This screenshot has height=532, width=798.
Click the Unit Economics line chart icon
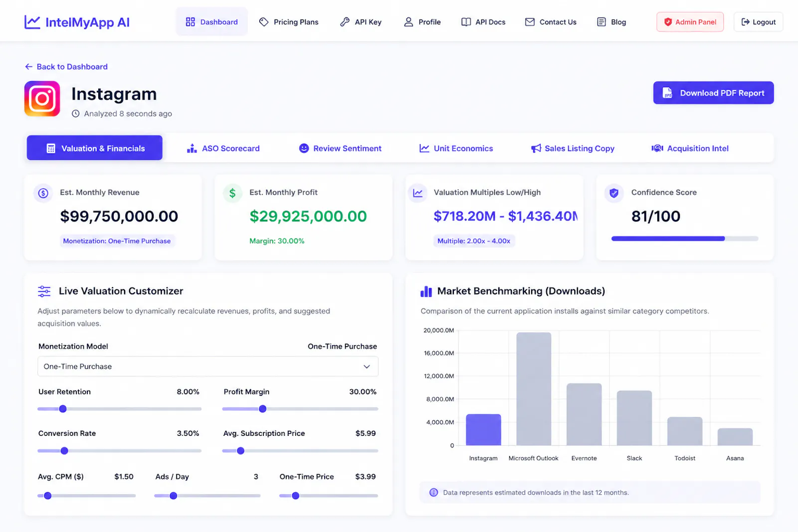click(424, 148)
